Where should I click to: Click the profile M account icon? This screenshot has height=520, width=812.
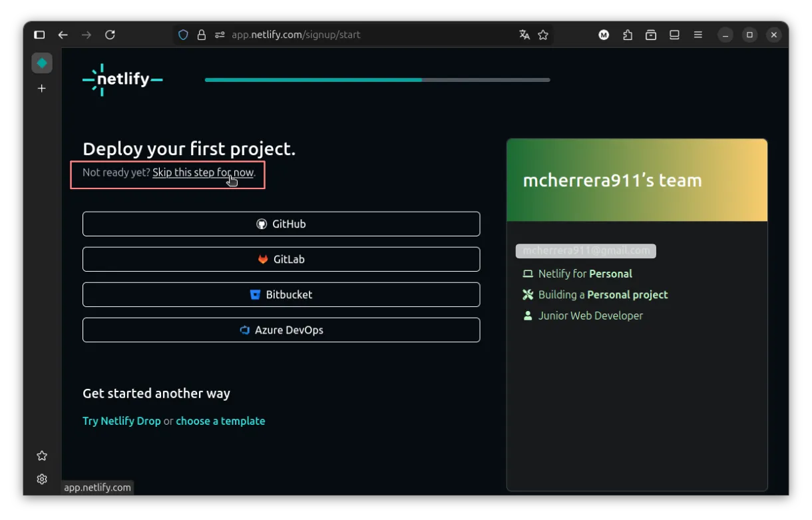click(604, 35)
